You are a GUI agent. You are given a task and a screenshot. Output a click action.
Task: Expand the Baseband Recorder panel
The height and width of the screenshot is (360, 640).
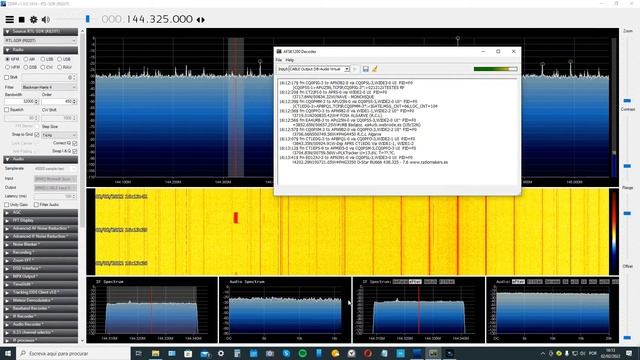tap(40, 309)
